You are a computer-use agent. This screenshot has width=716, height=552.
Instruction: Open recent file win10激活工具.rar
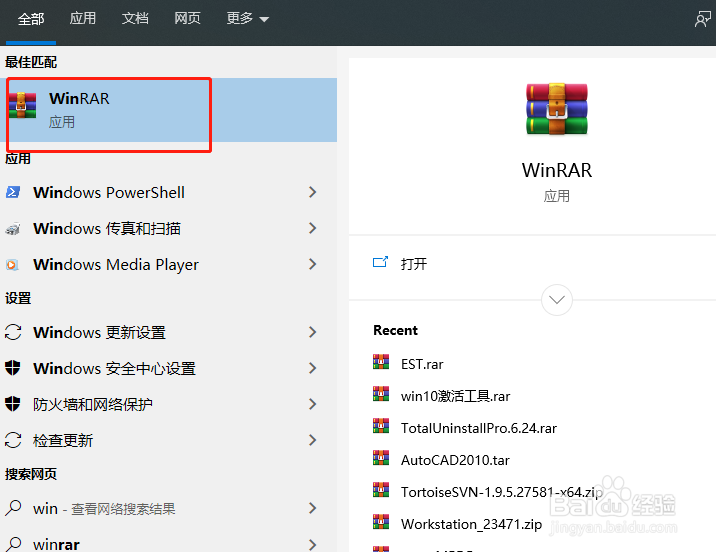[x=455, y=396]
